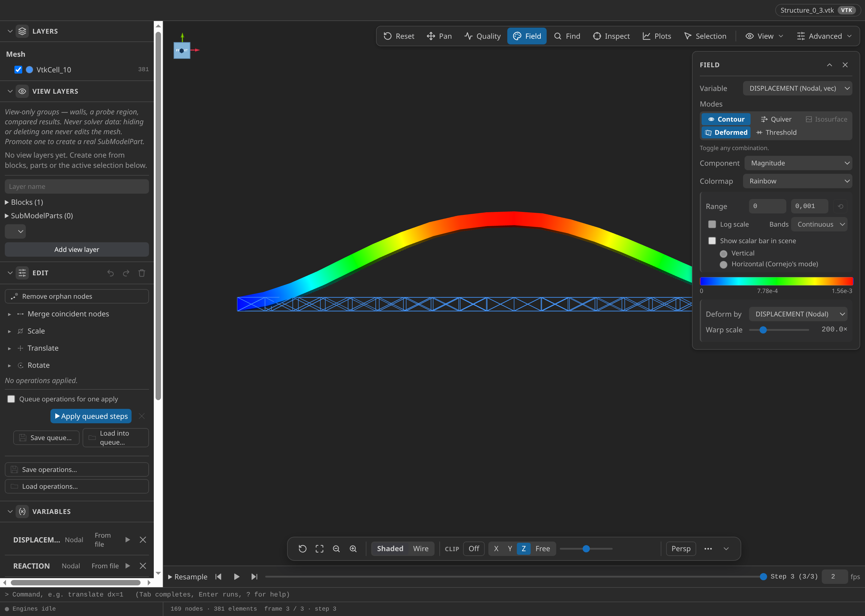This screenshot has height=616, width=865.
Task: Check Queue operations for one apply
Action: point(11,399)
